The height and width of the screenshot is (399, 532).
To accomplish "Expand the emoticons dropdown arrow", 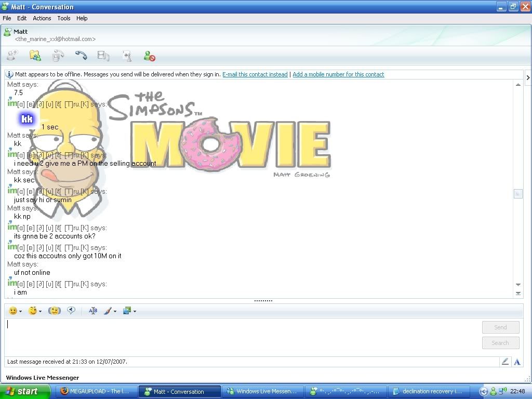I will 20,311.
